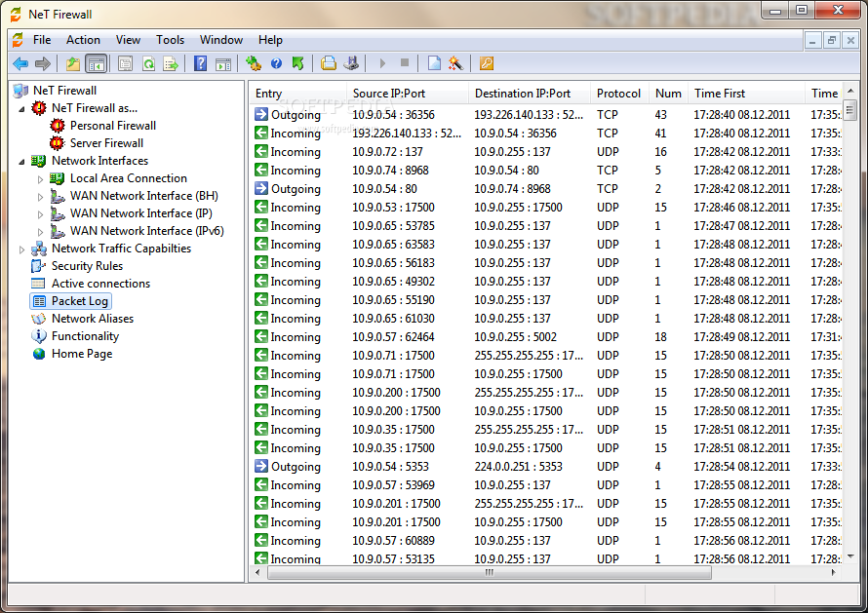Sort by the Time First column header

746,93
